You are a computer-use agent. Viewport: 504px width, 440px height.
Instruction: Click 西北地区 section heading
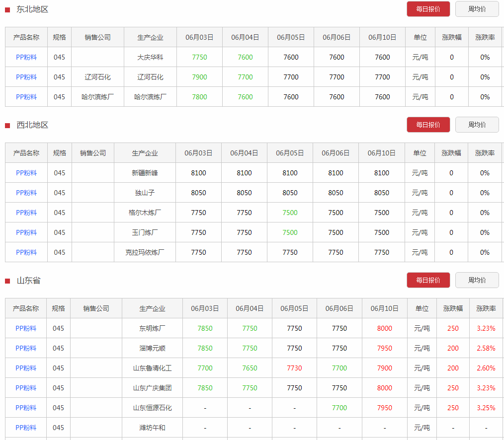click(32, 125)
